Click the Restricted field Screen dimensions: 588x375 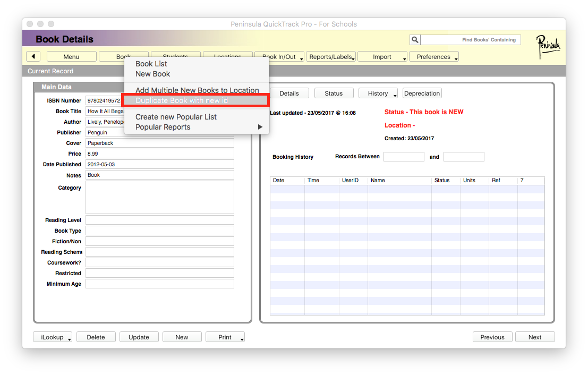160,273
